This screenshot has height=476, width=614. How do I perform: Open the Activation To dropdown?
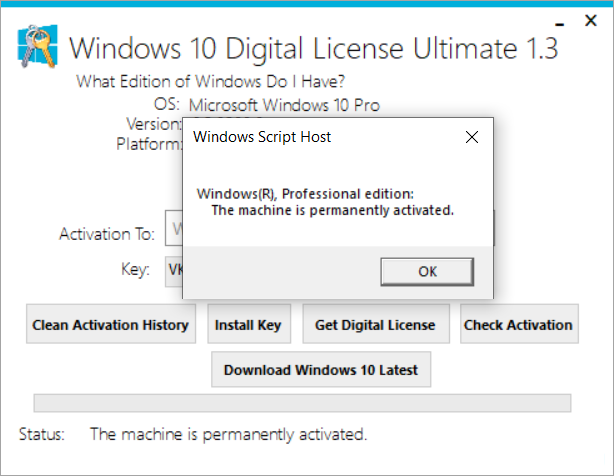(174, 228)
